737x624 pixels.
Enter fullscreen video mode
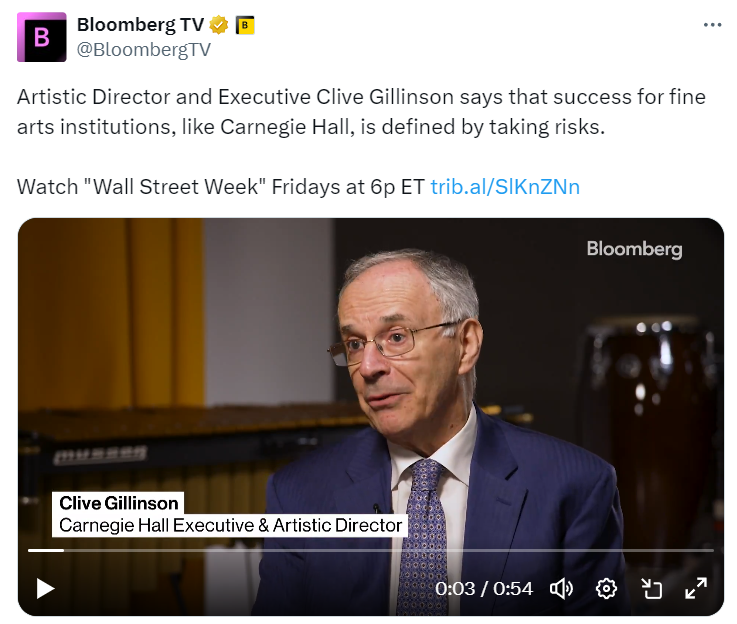[x=696, y=588]
